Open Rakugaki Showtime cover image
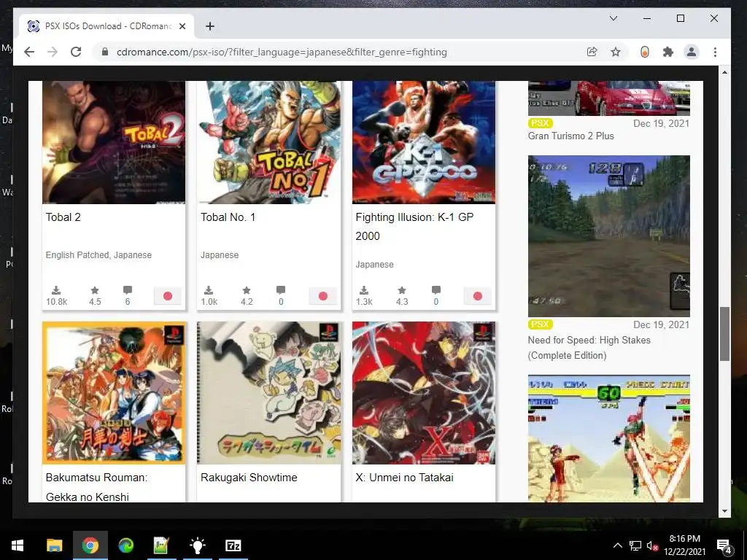Viewport: 747px width, 560px height. [268, 392]
